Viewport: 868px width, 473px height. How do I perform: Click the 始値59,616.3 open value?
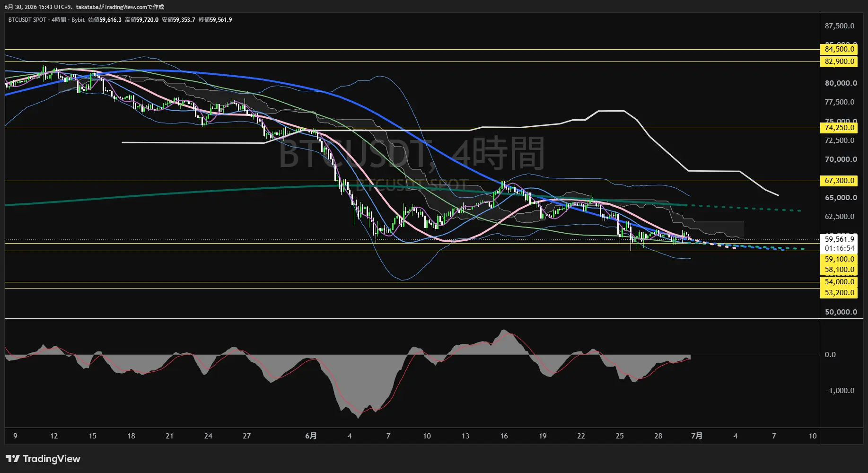[105, 20]
